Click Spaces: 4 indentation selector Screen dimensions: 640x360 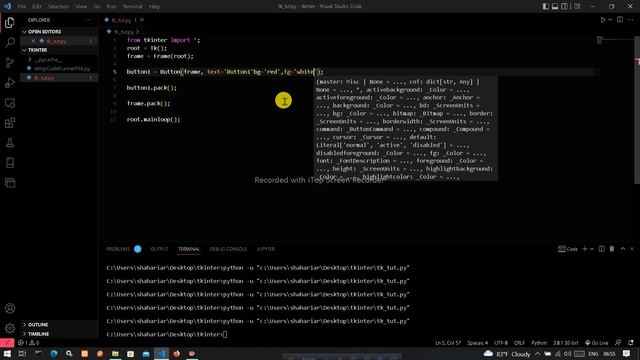coord(478,343)
